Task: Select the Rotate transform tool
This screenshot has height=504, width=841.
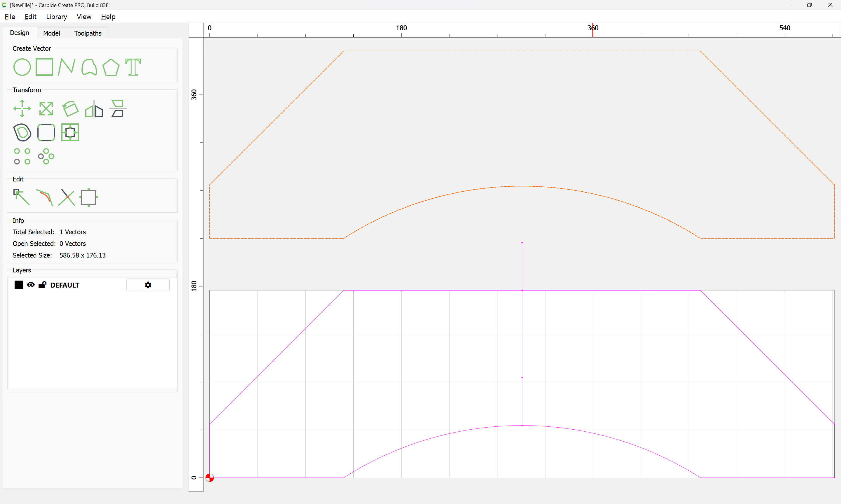Action: [x=70, y=109]
